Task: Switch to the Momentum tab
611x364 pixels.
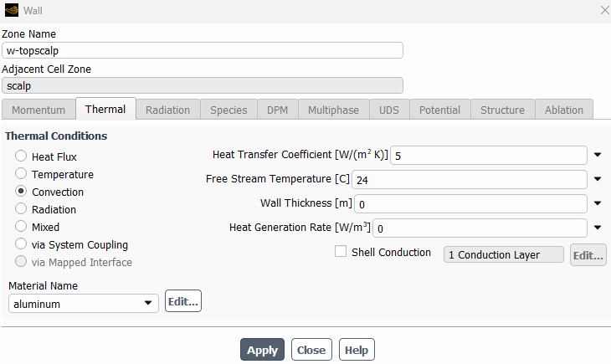Action: [39, 110]
